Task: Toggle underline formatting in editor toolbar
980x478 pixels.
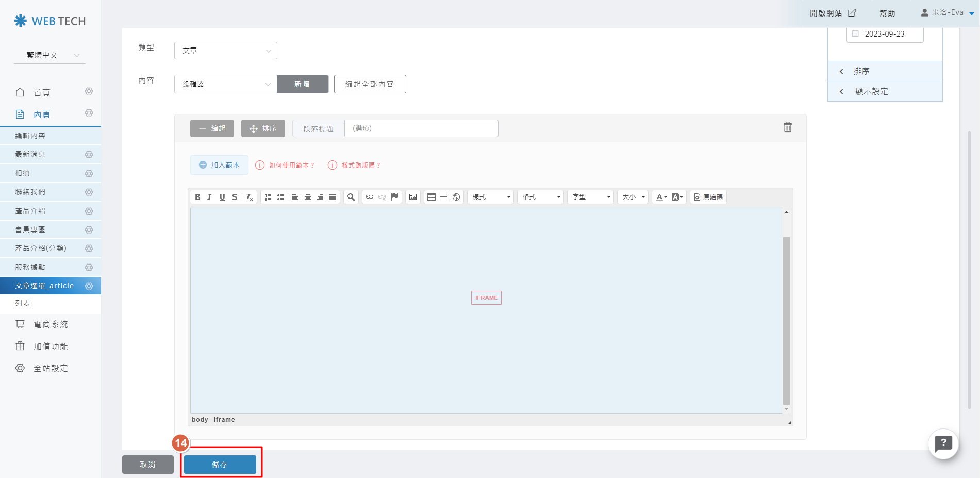Action: [x=222, y=197]
